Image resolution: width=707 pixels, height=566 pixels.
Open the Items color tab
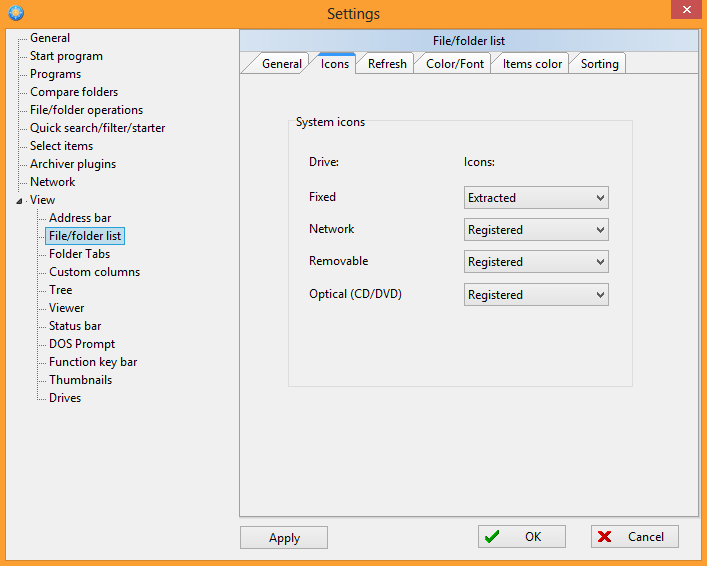tap(532, 64)
